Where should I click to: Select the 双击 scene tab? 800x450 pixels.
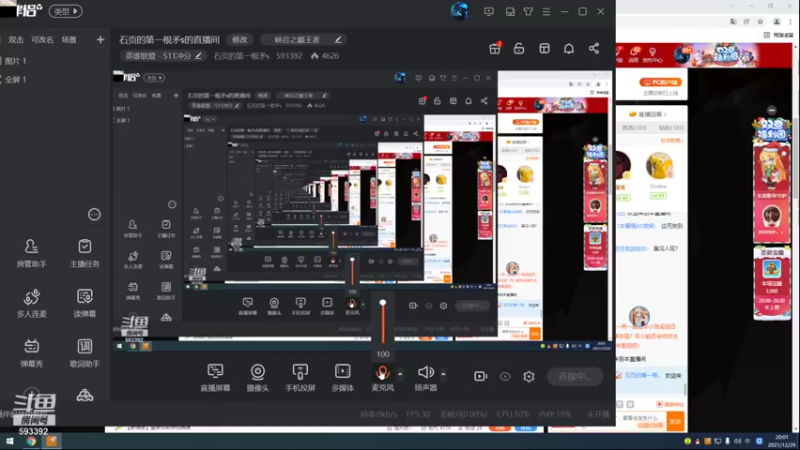16,40
